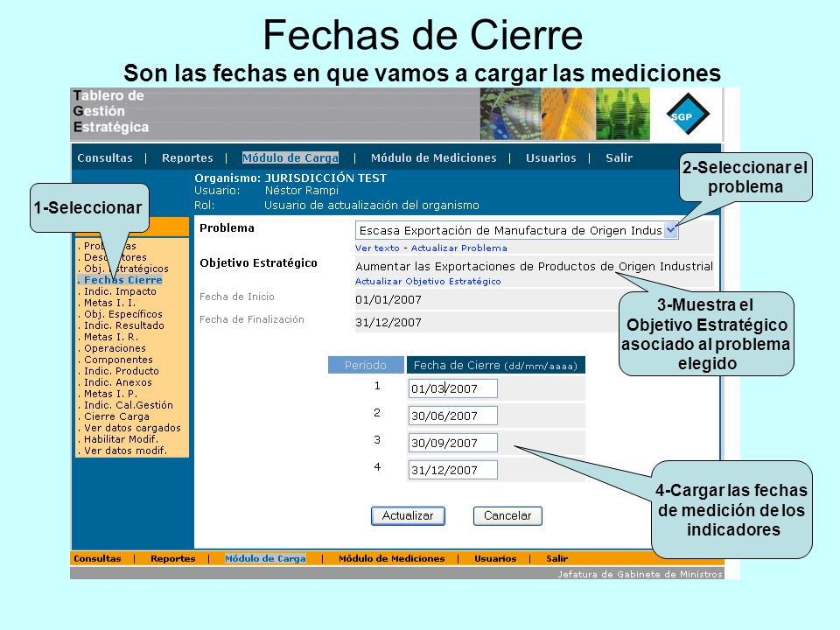Focus period 3 date field 30/09/2007
Image resolution: width=840 pixels, height=630 pixels.
pyautogui.click(x=452, y=443)
